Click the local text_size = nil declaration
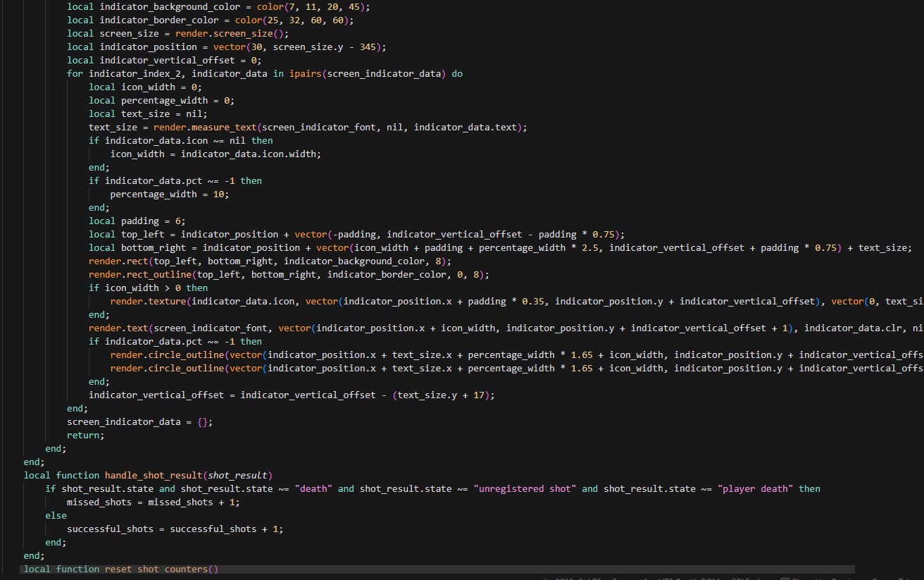This screenshot has width=924, height=580. [148, 113]
